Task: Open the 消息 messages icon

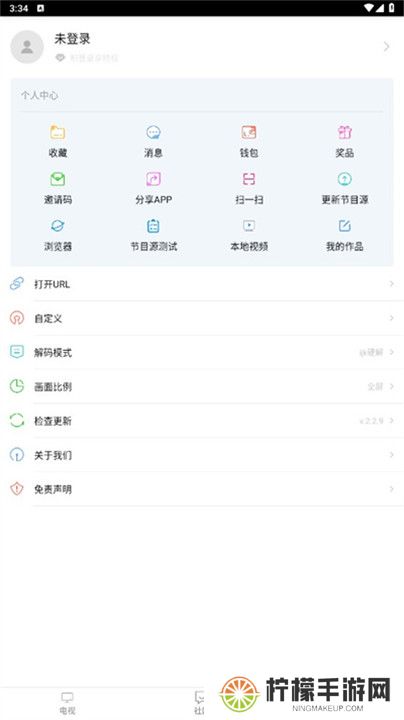Action: coord(153,133)
